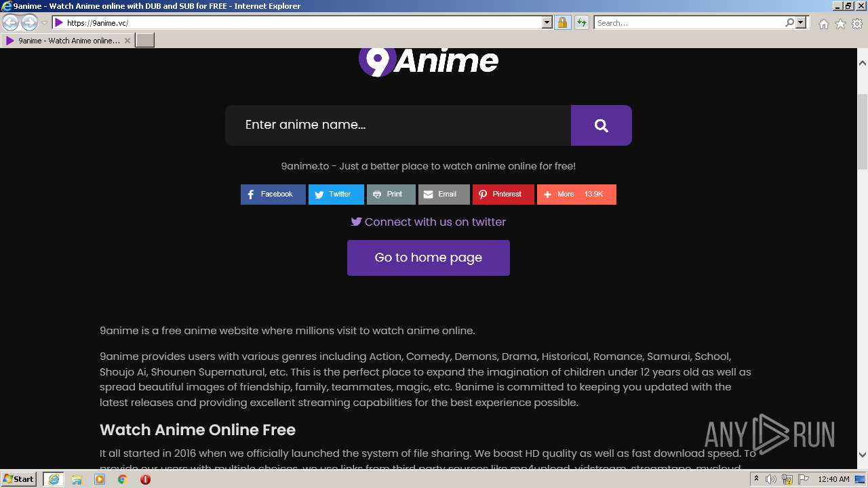Click the purple search magnifier button
This screenshot has width=868, height=488.
point(601,125)
